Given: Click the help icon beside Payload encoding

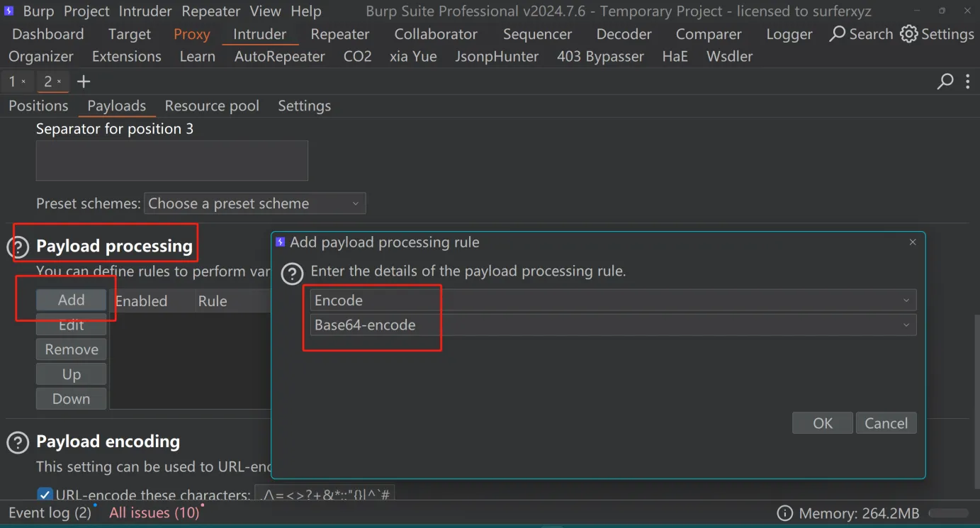Looking at the screenshot, I should (17, 442).
